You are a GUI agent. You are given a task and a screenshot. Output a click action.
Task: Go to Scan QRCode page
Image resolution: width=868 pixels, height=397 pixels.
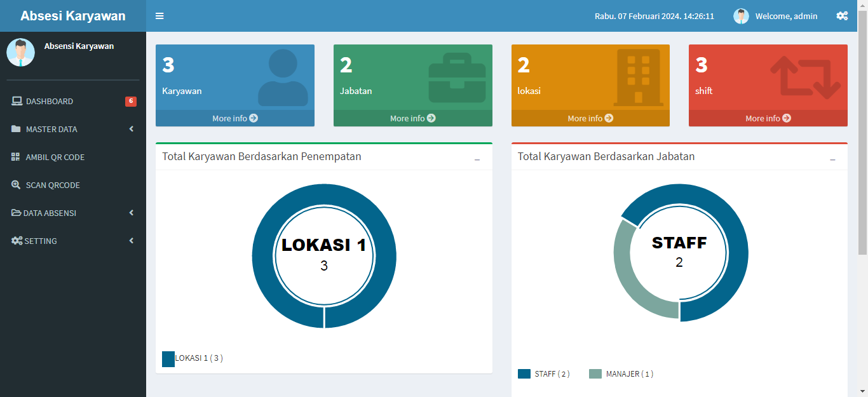click(x=73, y=185)
